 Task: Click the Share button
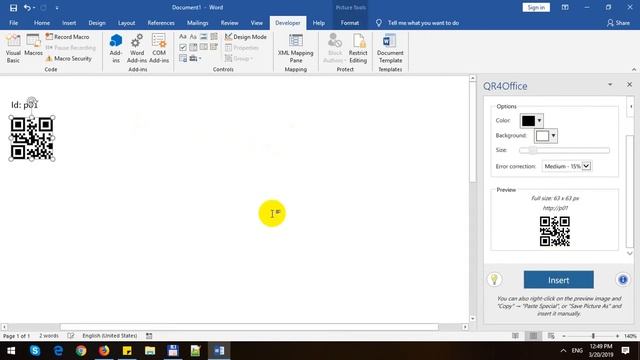coord(618,23)
